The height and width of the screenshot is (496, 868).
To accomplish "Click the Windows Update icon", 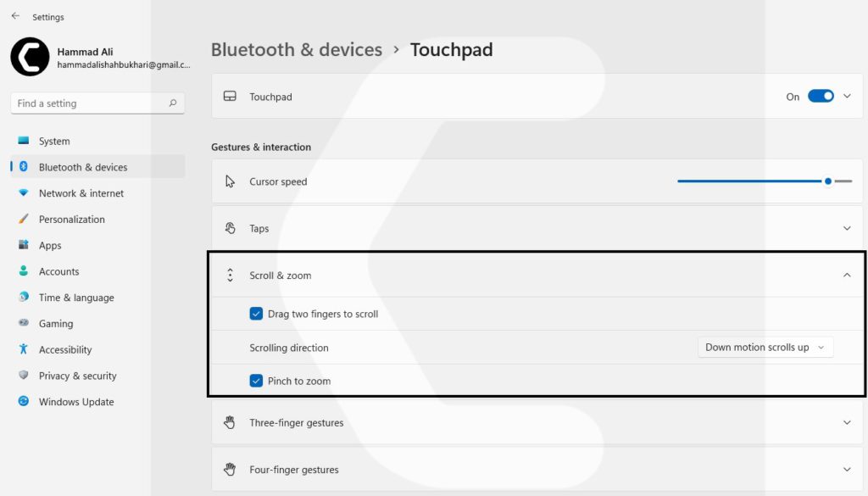I will [24, 402].
